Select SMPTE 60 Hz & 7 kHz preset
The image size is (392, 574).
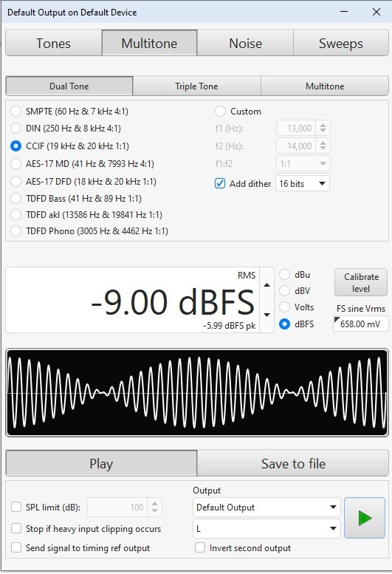pyautogui.click(x=70, y=112)
